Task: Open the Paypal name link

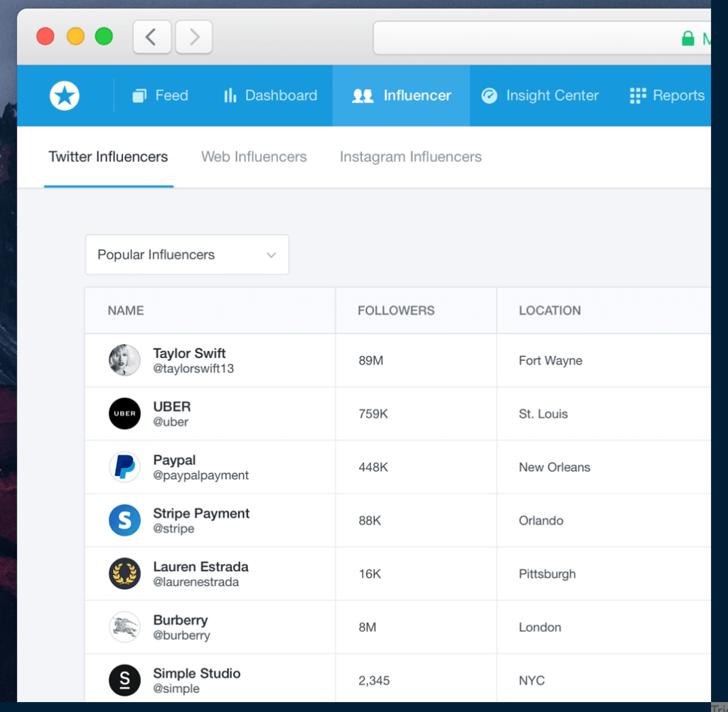Action: pyautogui.click(x=175, y=460)
